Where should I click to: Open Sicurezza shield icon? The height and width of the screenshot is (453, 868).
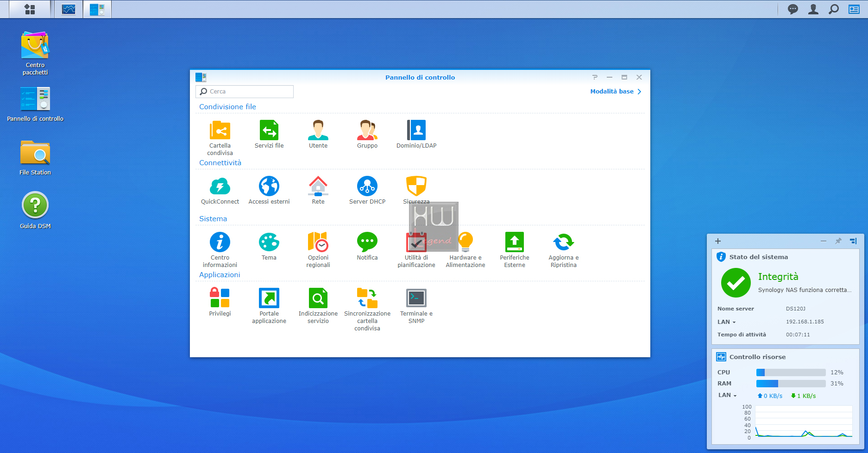click(x=416, y=186)
